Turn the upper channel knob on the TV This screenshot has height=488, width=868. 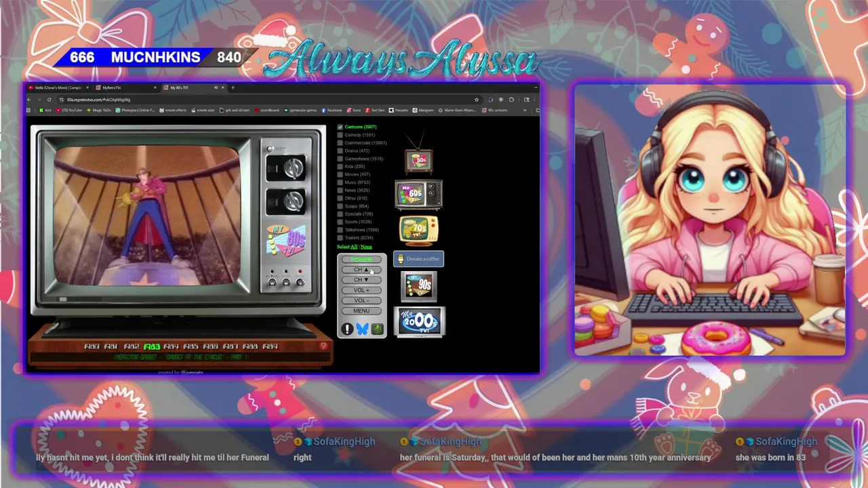pyautogui.click(x=293, y=168)
